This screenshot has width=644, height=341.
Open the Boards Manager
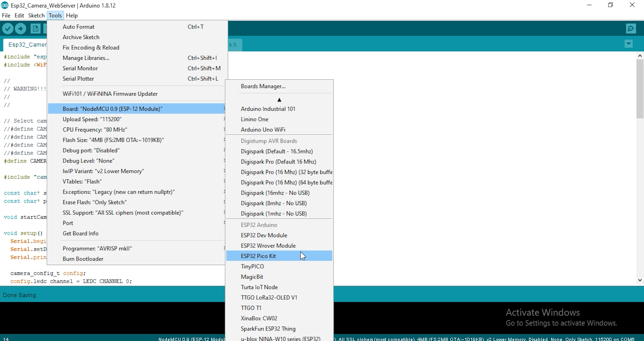[x=263, y=86]
